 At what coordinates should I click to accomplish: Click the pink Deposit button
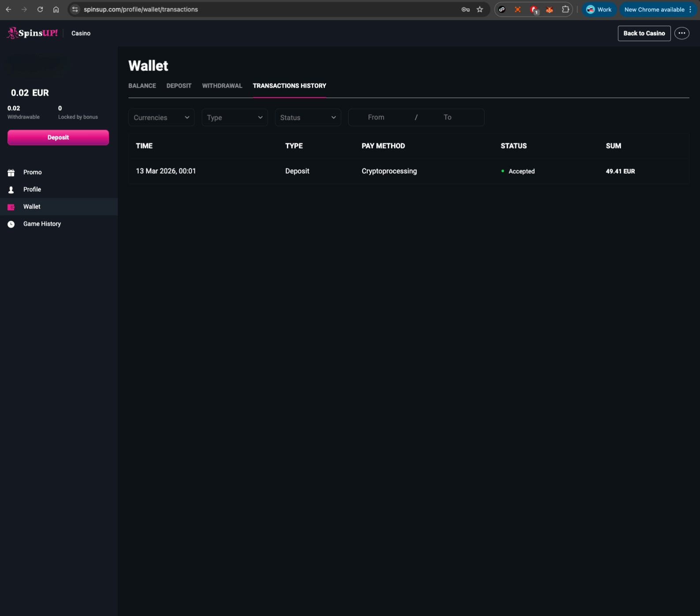pyautogui.click(x=58, y=137)
